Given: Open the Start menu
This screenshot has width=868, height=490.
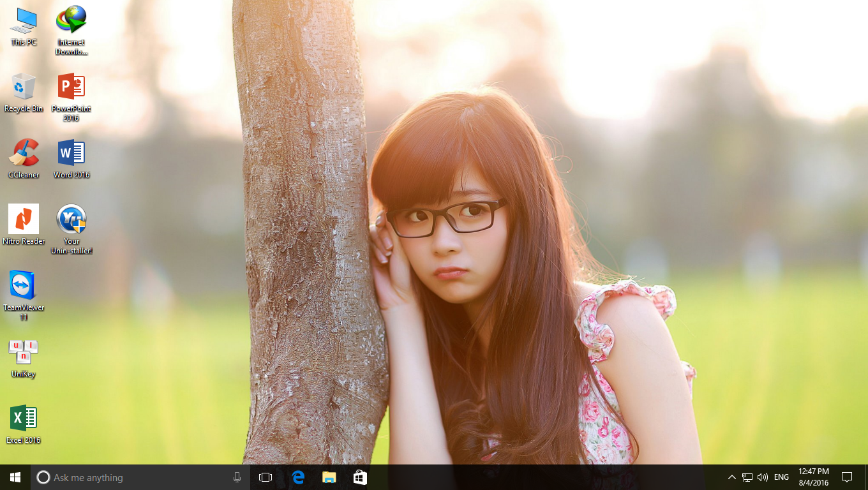Looking at the screenshot, I should [13, 477].
